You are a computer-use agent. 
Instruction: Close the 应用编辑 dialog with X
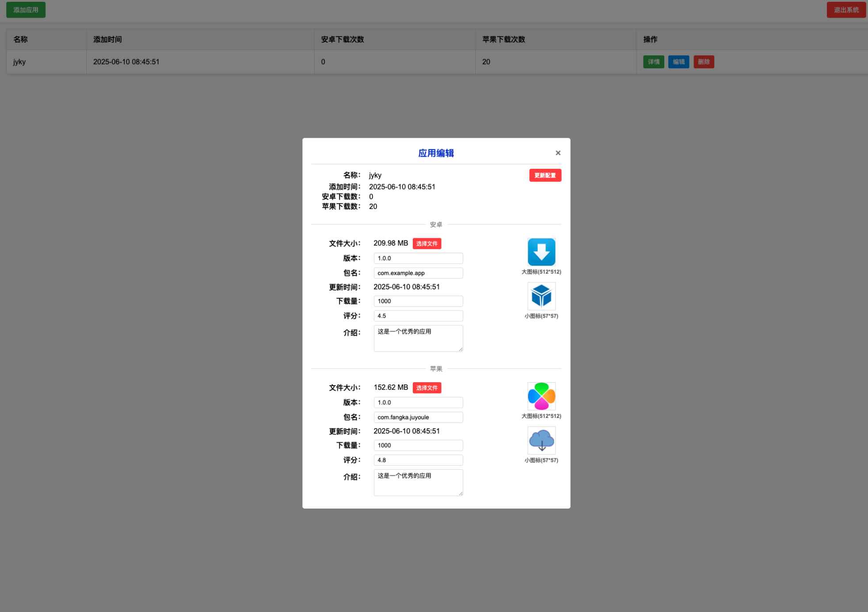(558, 153)
